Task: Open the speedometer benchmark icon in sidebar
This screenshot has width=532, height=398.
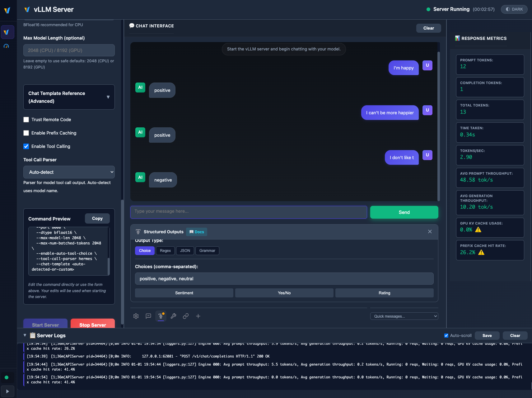Action: click(x=6, y=46)
